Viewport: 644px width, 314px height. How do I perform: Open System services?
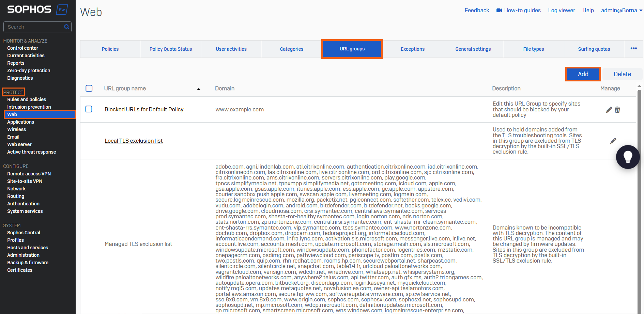[25, 211]
